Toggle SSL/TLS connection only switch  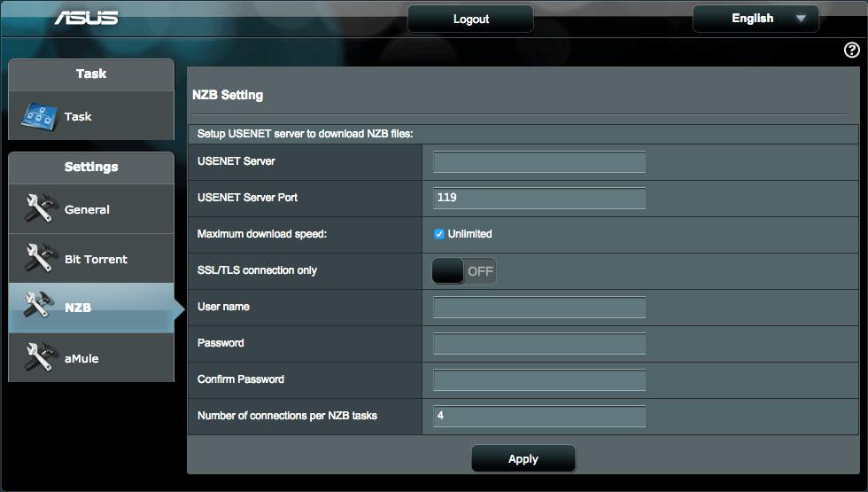point(464,271)
